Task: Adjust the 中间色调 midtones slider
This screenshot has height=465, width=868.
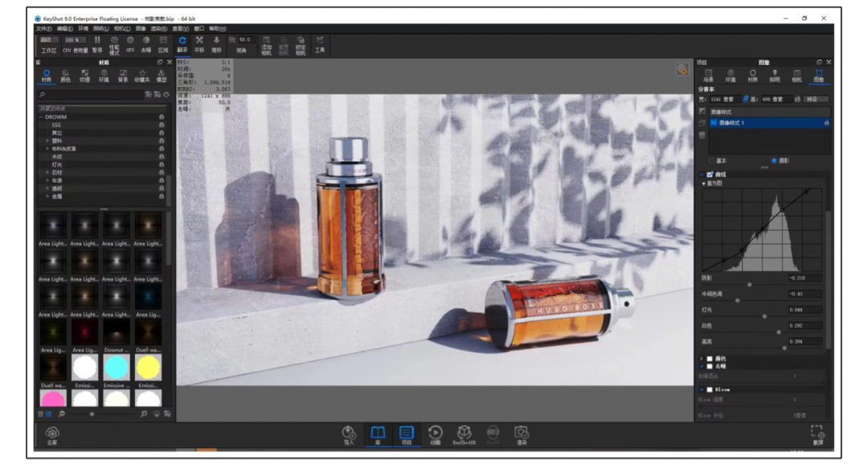Action: (x=737, y=300)
